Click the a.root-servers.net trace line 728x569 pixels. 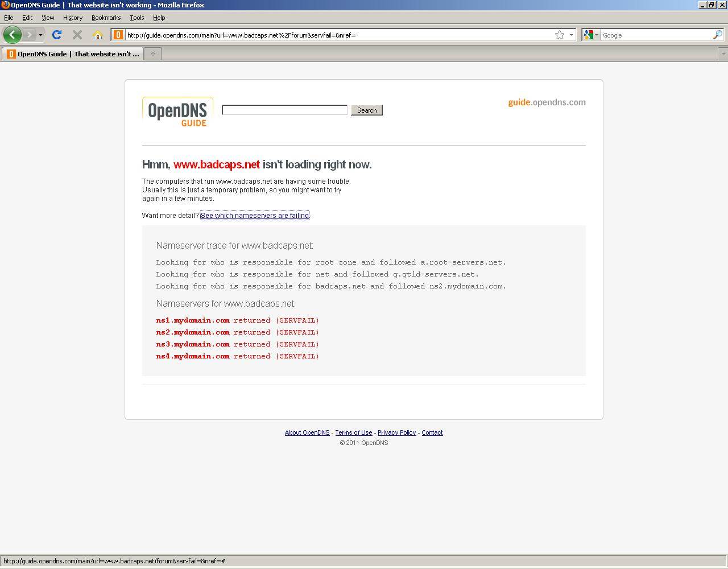click(x=331, y=262)
